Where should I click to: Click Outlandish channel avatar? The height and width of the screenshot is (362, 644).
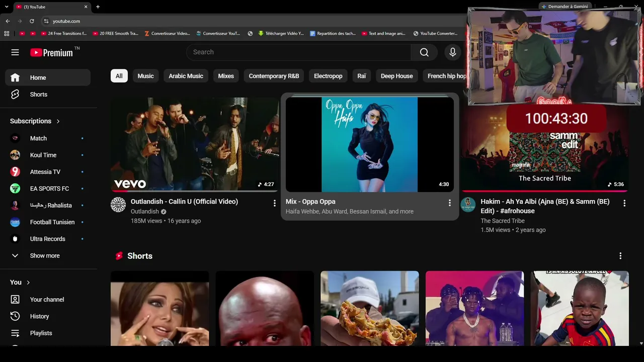[118, 205]
